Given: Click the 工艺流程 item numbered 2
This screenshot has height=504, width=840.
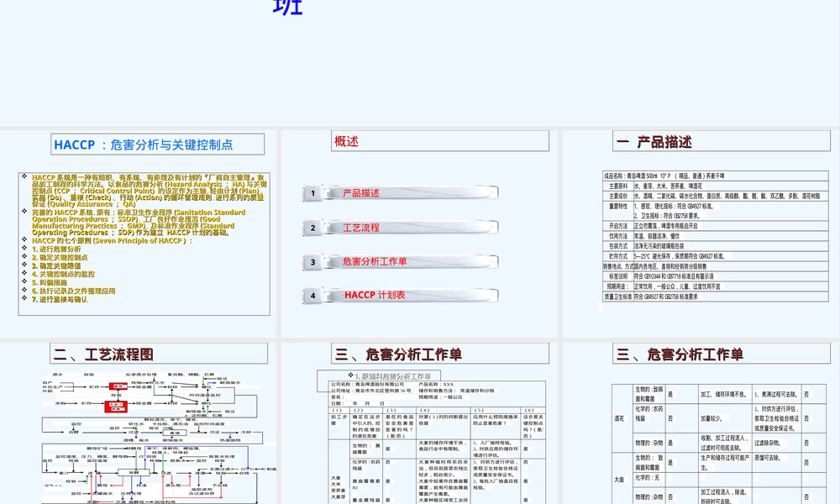Looking at the screenshot, I should click(400, 228).
